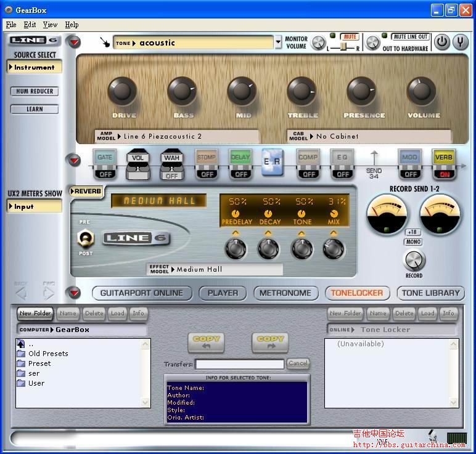Toggle the MONO record button
Viewport: 476px width, 454px height.
click(413, 241)
